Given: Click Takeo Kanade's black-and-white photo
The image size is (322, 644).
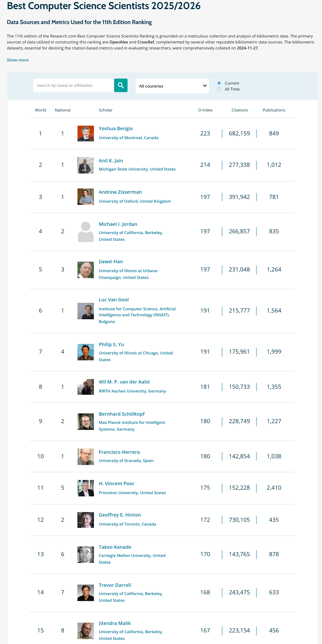Looking at the screenshot, I should 85,554.
